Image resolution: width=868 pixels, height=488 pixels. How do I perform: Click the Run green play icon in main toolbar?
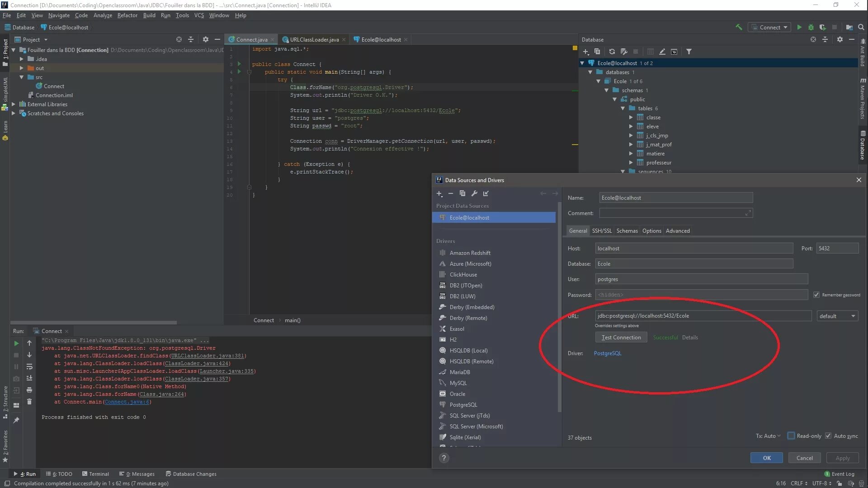(799, 28)
